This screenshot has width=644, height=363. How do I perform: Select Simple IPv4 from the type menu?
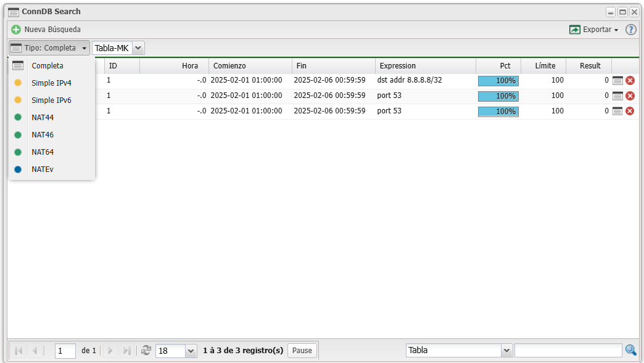[51, 83]
